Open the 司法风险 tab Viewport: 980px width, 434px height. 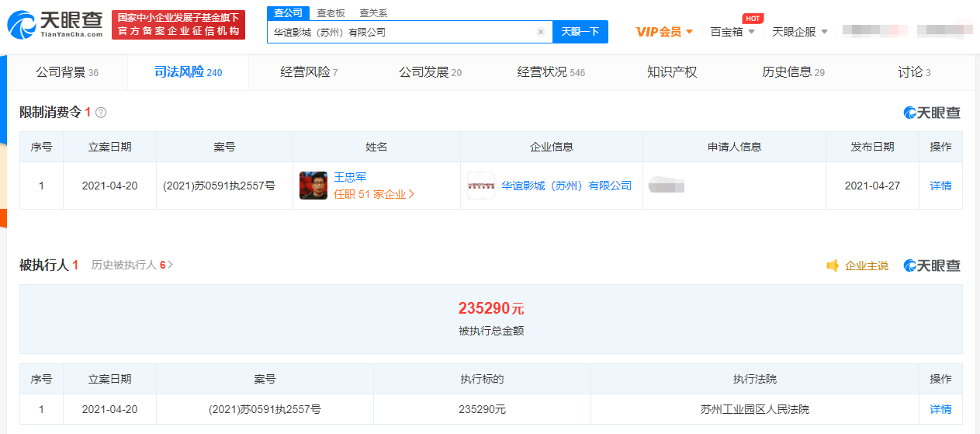[x=188, y=72]
